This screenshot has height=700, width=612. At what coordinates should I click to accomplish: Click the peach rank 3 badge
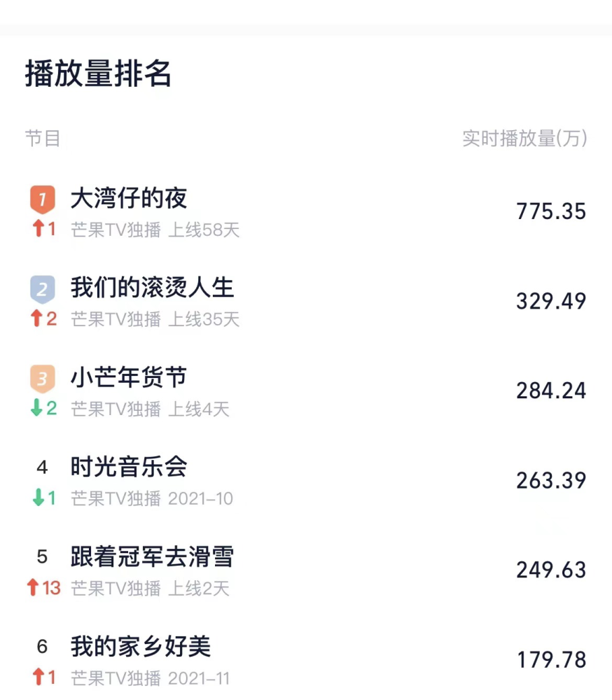point(43,379)
